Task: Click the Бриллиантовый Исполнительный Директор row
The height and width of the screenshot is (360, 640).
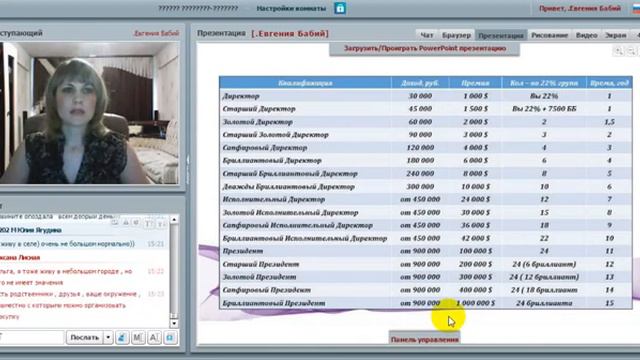Action: pos(304,238)
